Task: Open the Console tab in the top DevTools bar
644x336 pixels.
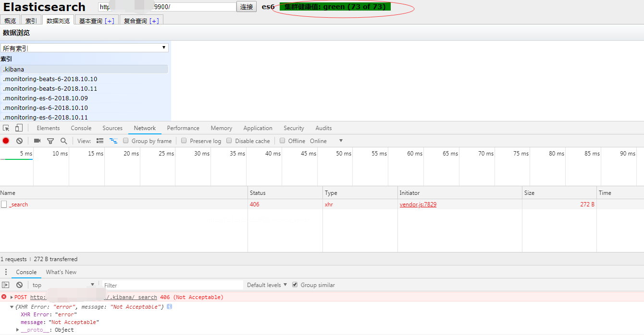Action: tap(81, 128)
